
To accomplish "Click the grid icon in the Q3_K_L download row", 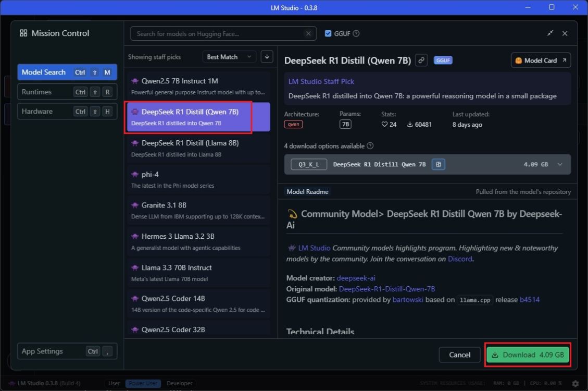I will (438, 164).
